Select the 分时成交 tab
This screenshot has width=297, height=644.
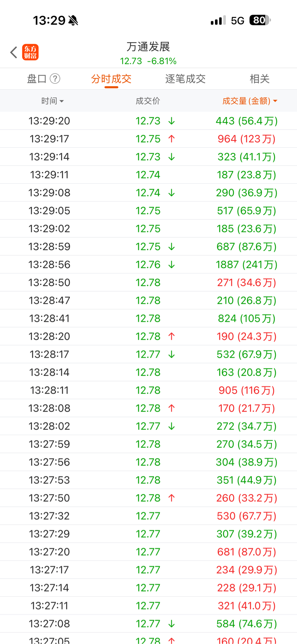tap(111, 79)
